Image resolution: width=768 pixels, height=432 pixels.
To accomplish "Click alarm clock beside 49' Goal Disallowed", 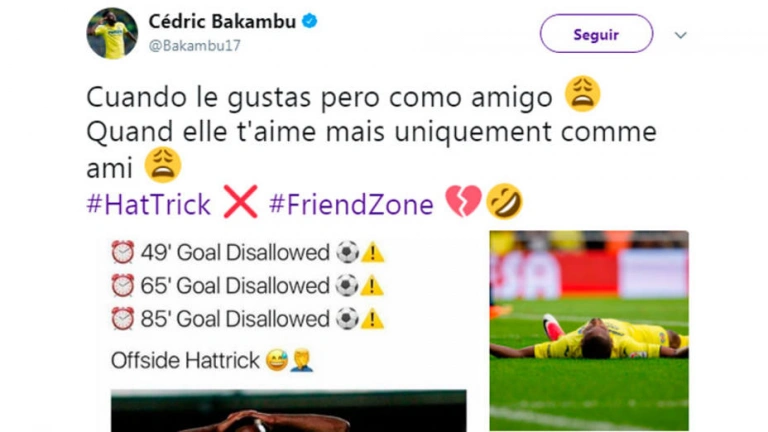I will 122,253.
